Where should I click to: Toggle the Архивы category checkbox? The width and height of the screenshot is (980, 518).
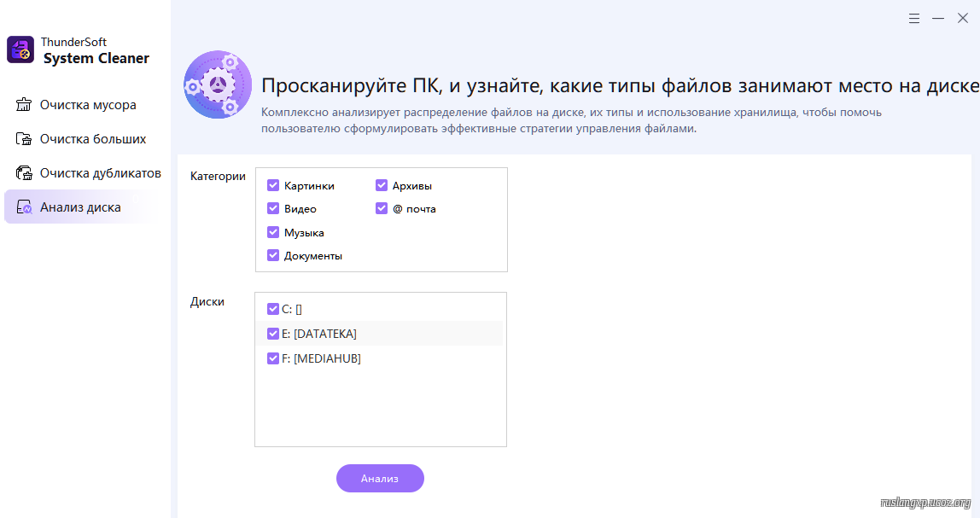[382, 185]
